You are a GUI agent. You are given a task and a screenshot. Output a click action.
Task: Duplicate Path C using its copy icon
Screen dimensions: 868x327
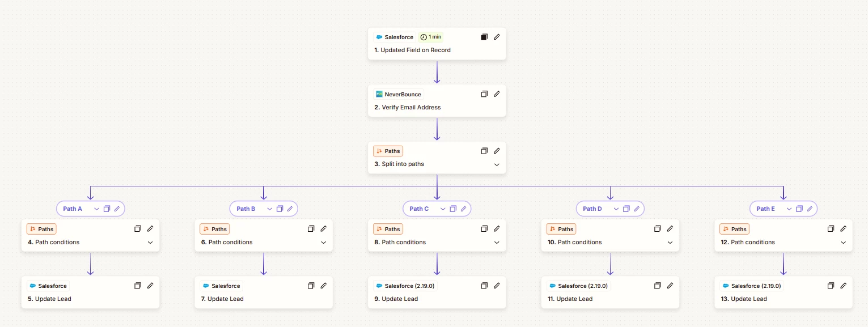tap(453, 209)
